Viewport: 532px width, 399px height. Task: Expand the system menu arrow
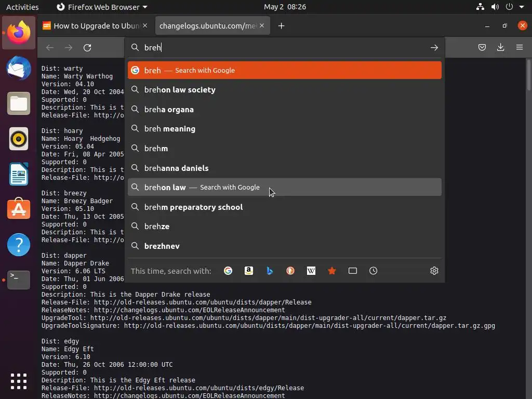pos(522,7)
